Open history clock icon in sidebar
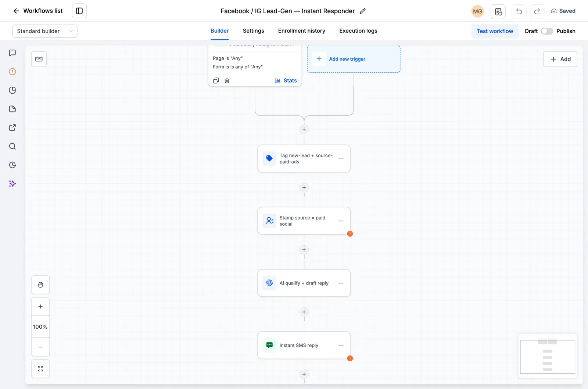The height and width of the screenshot is (389, 588). [12, 165]
